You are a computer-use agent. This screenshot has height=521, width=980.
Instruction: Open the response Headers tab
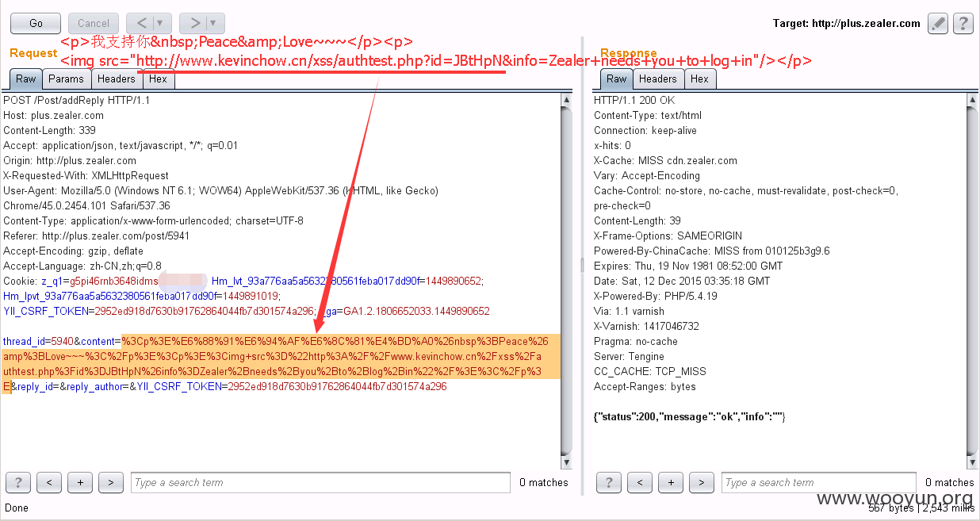658,79
